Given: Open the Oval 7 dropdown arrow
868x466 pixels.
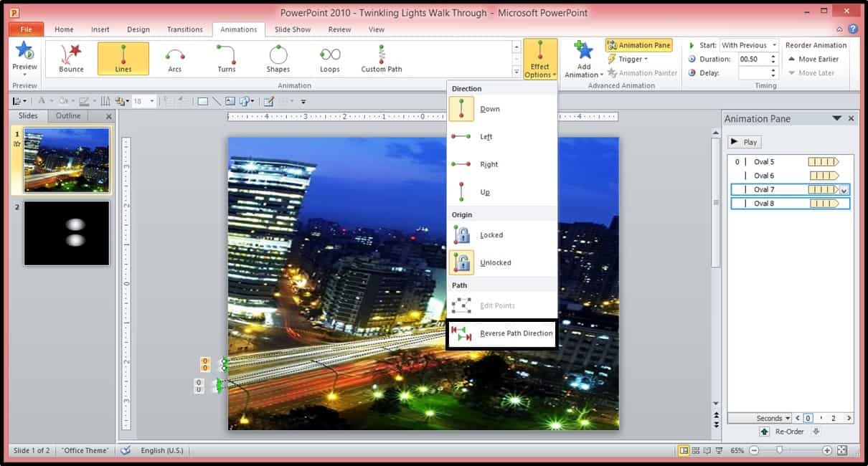Looking at the screenshot, I should [844, 190].
